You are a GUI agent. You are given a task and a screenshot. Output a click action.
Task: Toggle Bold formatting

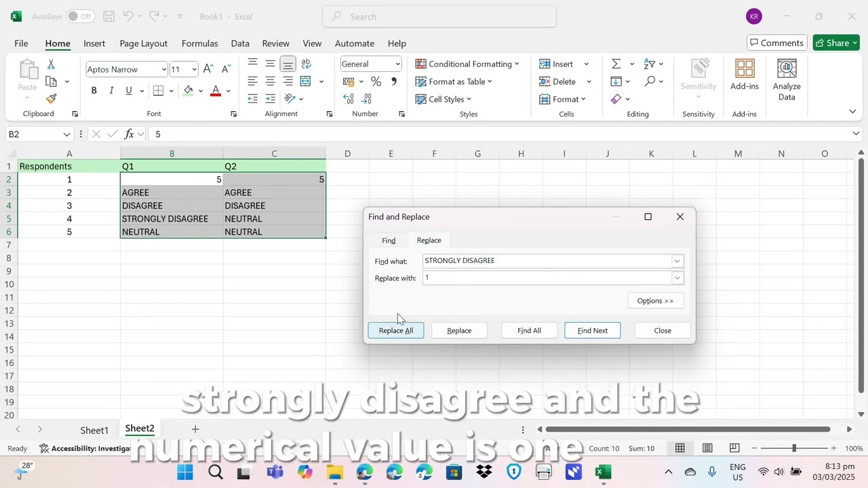94,91
